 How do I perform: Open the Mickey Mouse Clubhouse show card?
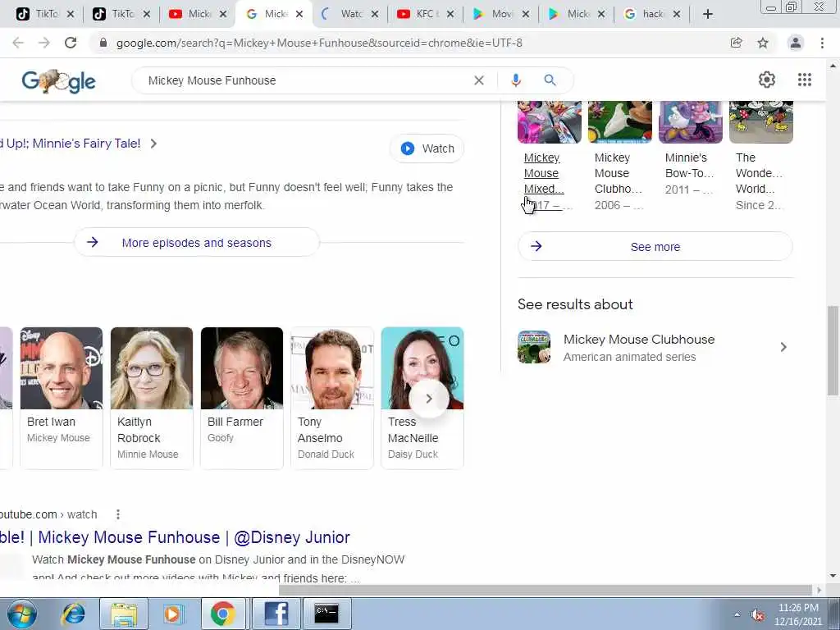coord(620,155)
